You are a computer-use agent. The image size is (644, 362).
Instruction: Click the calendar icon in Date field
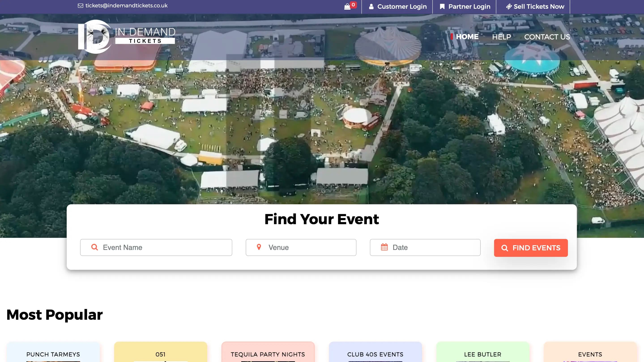click(384, 247)
